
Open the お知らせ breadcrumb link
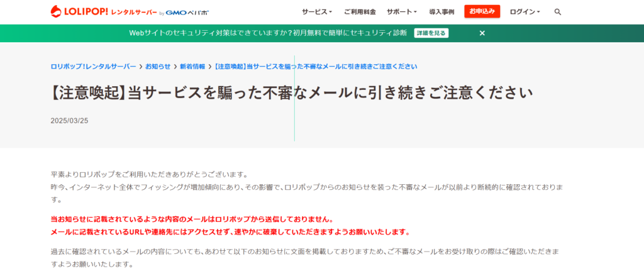click(x=158, y=67)
